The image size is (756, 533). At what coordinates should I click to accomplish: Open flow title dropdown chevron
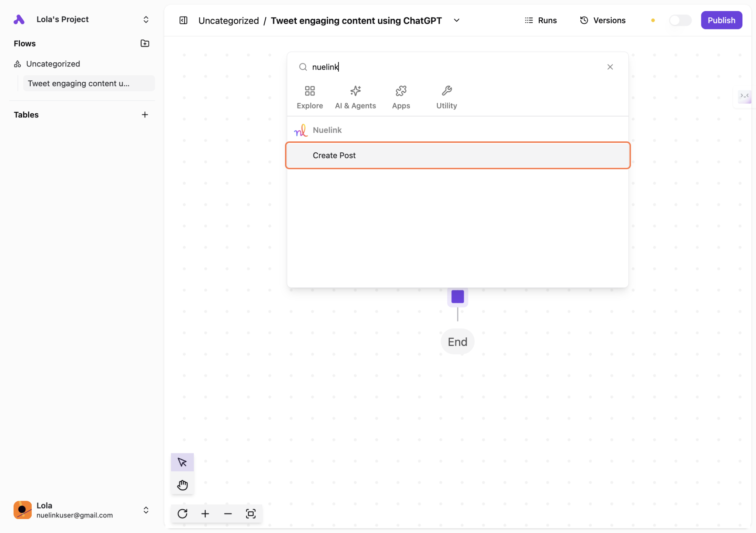(457, 20)
